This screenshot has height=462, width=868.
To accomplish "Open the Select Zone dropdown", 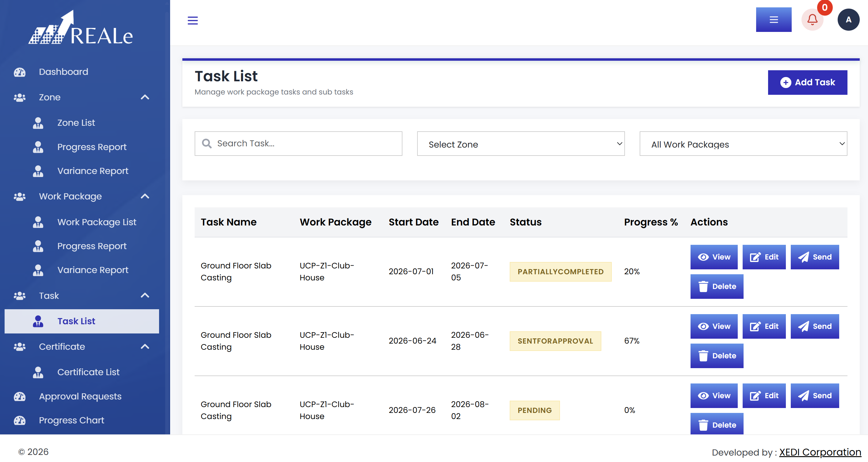I will (x=521, y=144).
